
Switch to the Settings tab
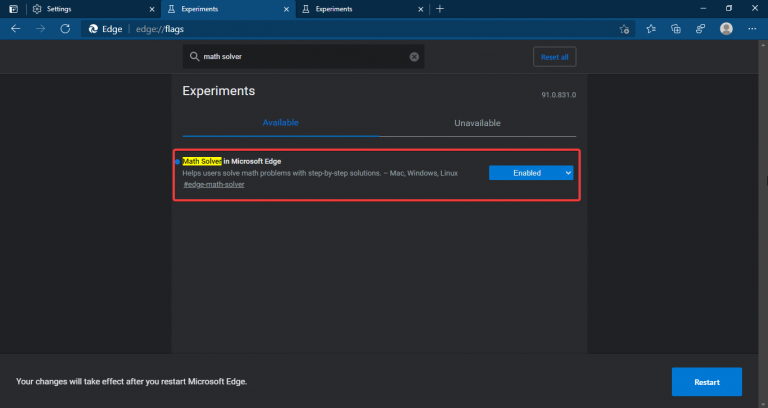point(93,9)
